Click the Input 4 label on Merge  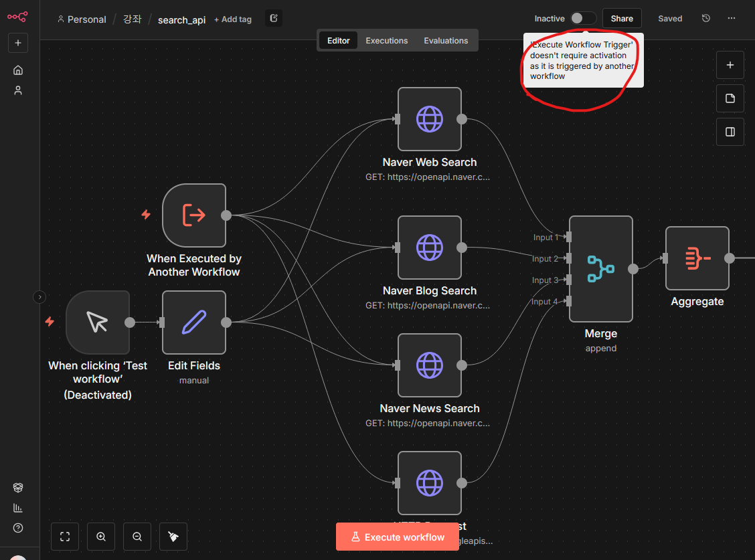pos(545,302)
